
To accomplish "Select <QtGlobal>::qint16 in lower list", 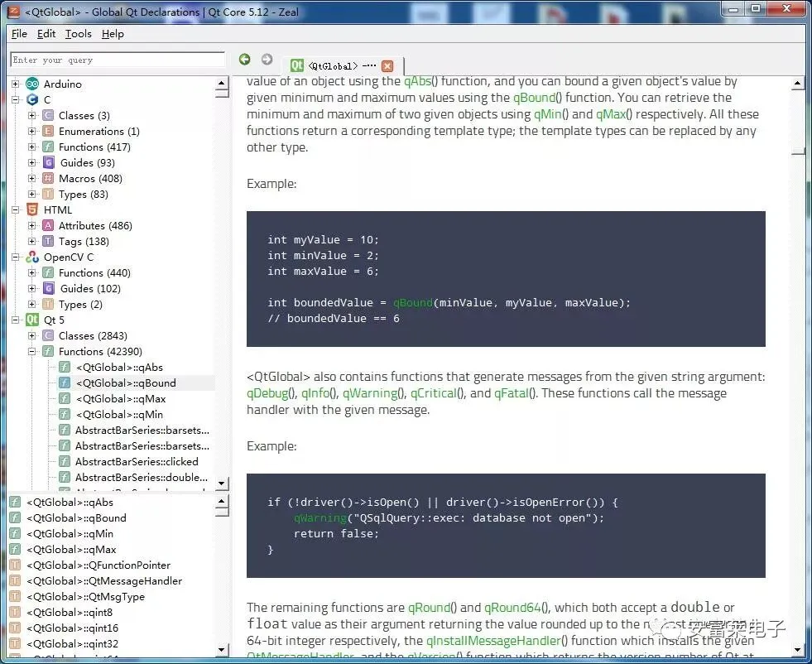I will click(x=72, y=628).
